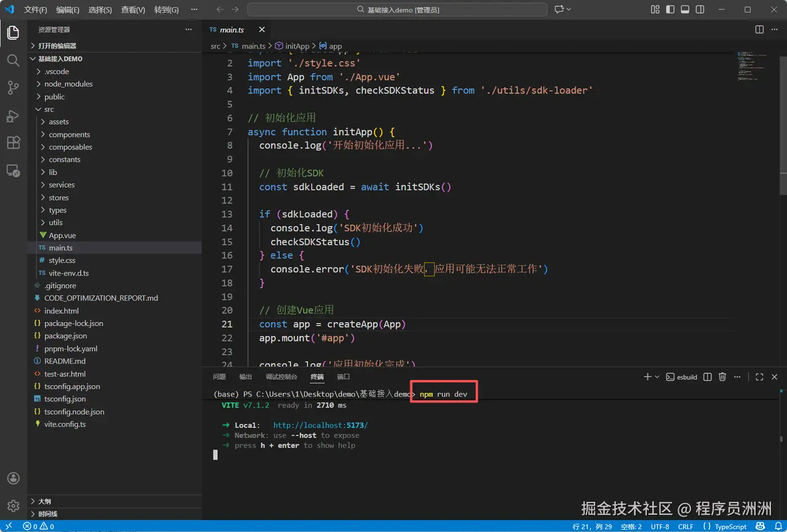Toggle the secondary side bar

[x=700, y=9]
